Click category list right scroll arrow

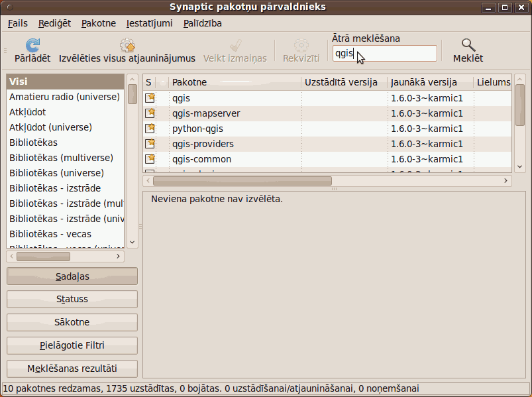[x=119, y=256]
